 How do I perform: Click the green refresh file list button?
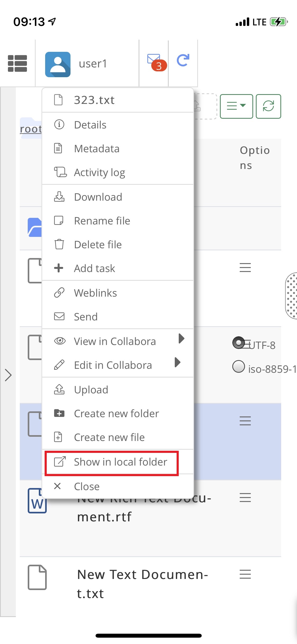268,106
